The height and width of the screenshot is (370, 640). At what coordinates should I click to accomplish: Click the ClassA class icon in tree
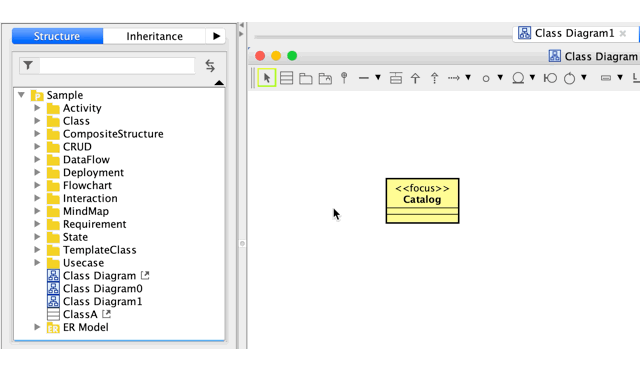pyautogui.click(x=53, y=315)
